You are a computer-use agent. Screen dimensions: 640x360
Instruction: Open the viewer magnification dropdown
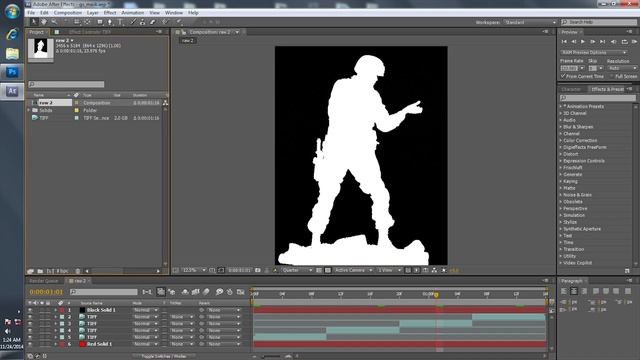coord(194,270)
